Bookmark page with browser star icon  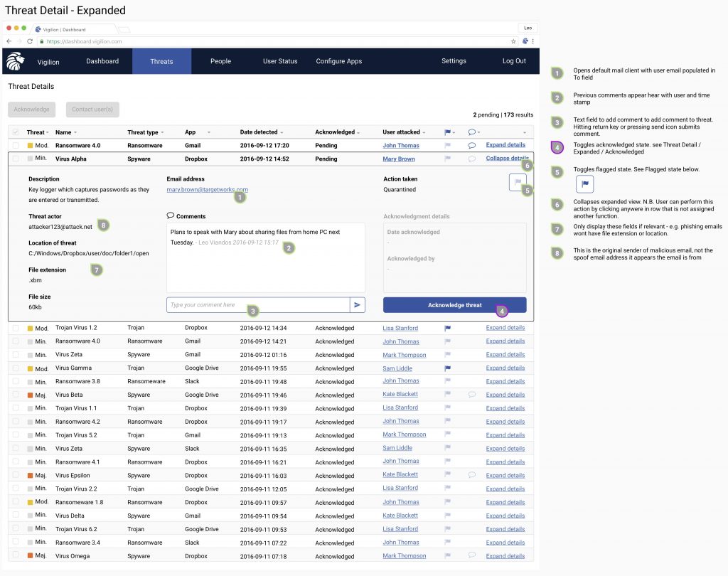pyautogui.click(x=513, y=41)
